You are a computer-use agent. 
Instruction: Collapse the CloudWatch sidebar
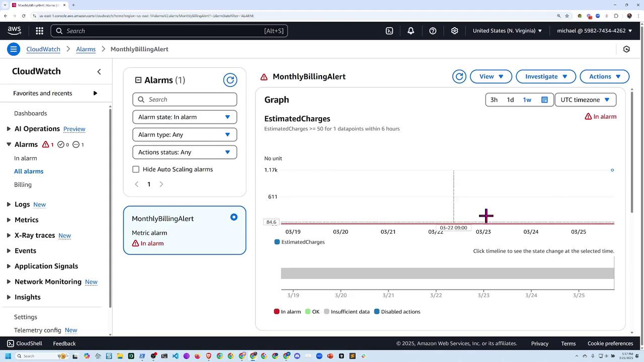(x=99, y=72)
